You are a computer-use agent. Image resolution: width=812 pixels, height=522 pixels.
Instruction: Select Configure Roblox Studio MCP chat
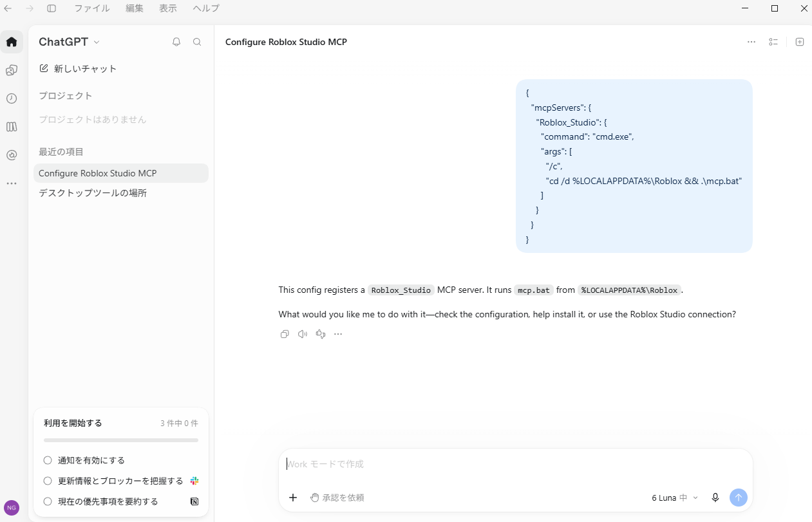[x=121, y=173]
